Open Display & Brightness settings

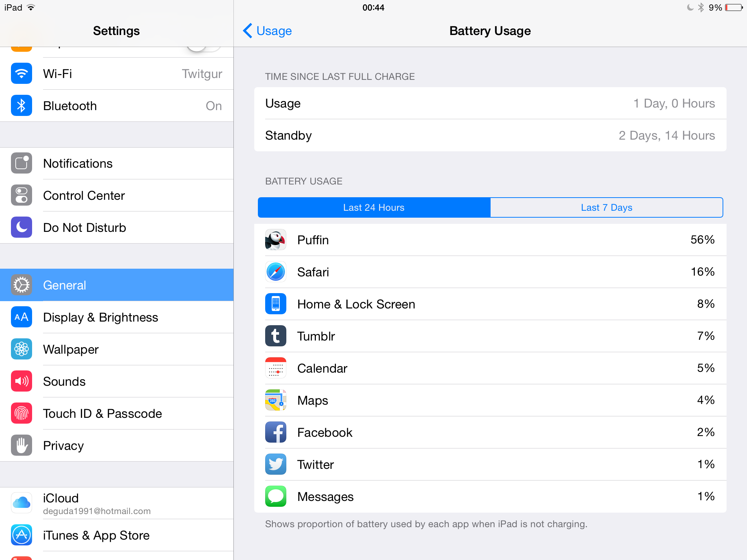pos(117,317)
